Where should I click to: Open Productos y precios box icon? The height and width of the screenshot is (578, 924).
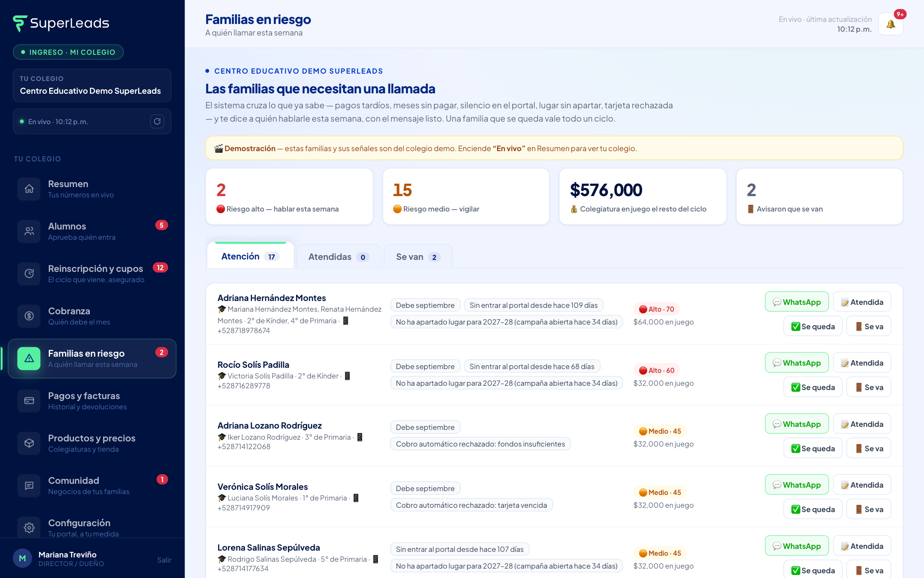tap(29, 443)
